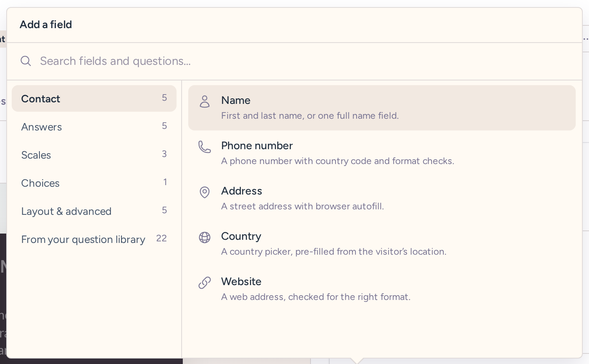Click the map pin Address icon
The height and width of the screenshot is (364, 589).
coord(205,192)
